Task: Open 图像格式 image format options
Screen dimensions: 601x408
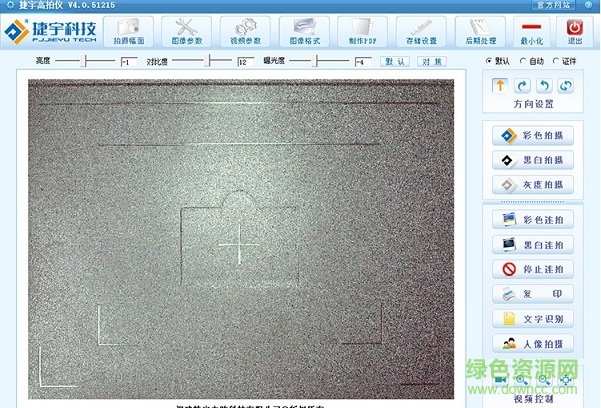Action: (x=304, y=31)
